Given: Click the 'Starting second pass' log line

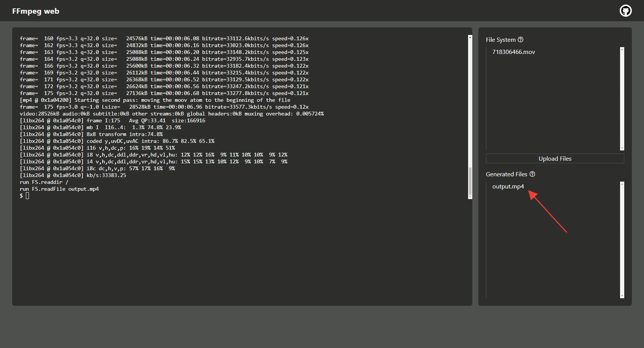Looking at the screenshot, I should pos(155,100).
